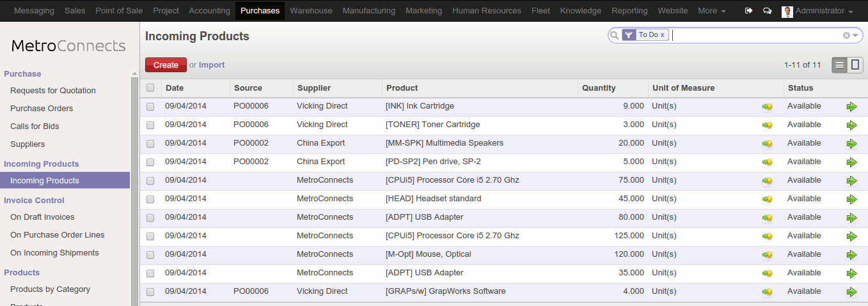Expand the advanced search options arrow
This screenshot has height=306, width=868.
[855, 36]
